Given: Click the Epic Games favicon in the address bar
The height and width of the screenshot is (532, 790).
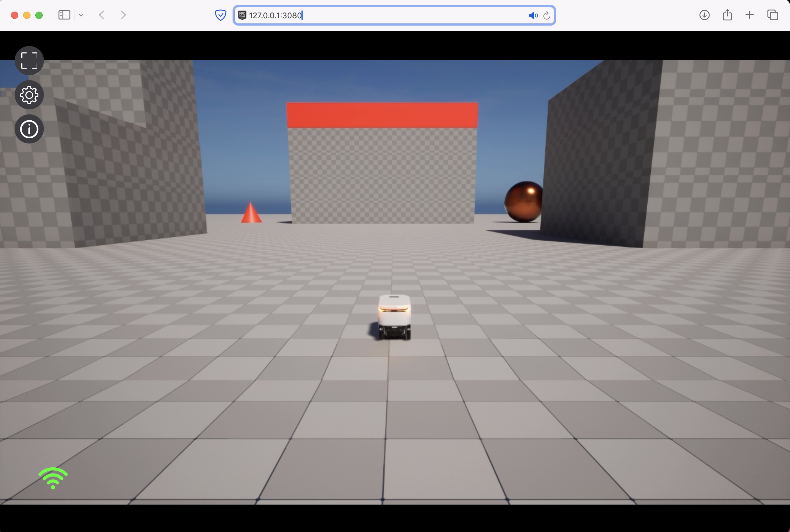Looking at the screenshot, I should 242,15.
